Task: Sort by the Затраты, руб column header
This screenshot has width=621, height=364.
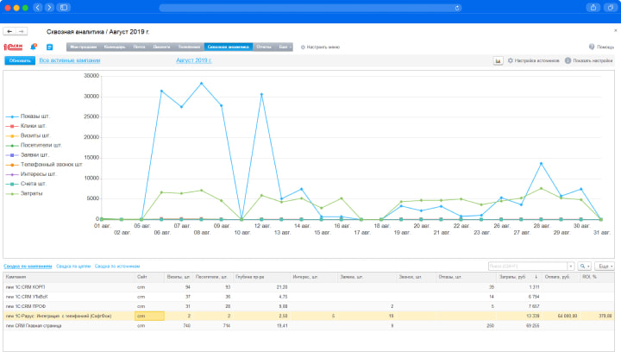Action: (x=517, y=277)
